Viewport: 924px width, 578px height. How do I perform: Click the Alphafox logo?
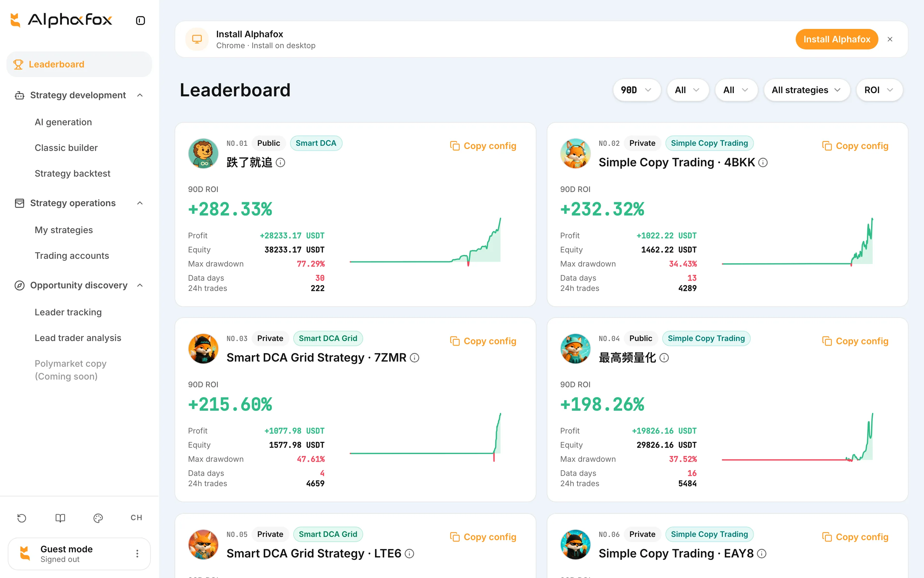(x=61, y=20)
